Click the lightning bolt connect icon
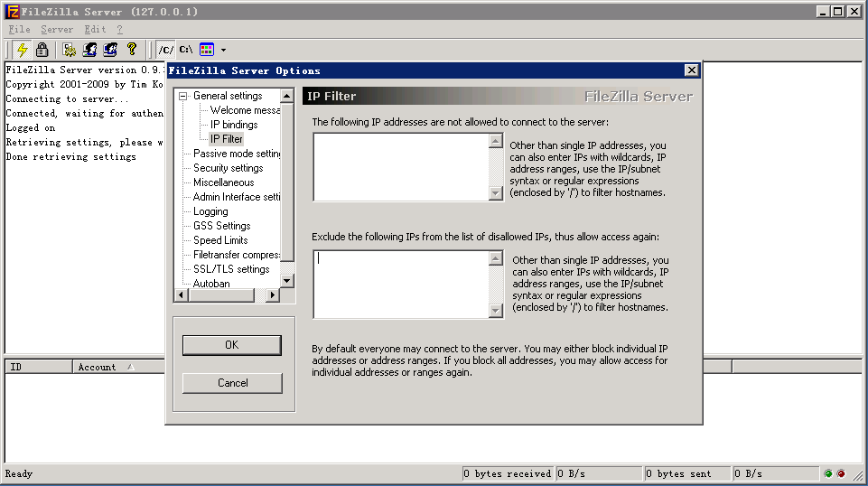 click(x=23, y=50)
